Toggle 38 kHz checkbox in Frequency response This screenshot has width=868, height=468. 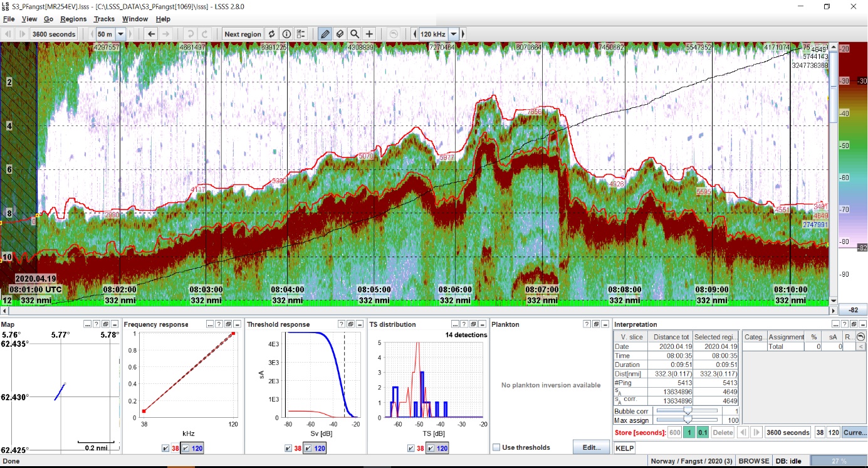[165, 449]
